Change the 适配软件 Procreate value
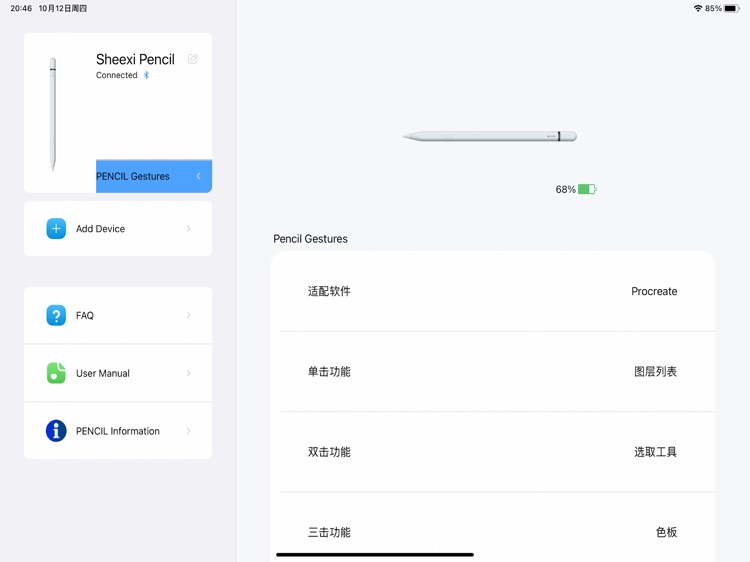 click(x=654, y=291)
